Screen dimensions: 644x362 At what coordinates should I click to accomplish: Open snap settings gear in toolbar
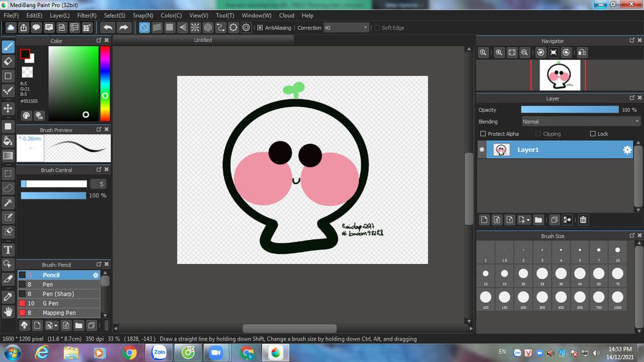point(246,28)
